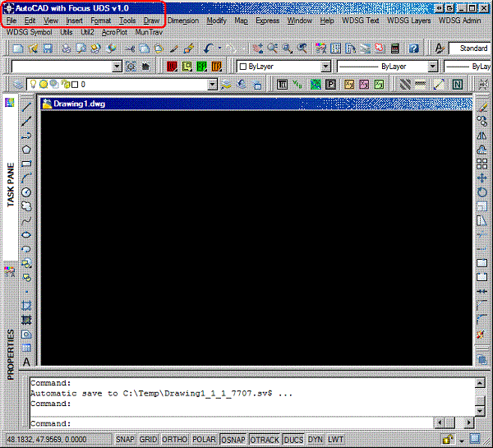Select the Polygon draw tool
Viewport: 493px width, 448px height.
[26, 150]
